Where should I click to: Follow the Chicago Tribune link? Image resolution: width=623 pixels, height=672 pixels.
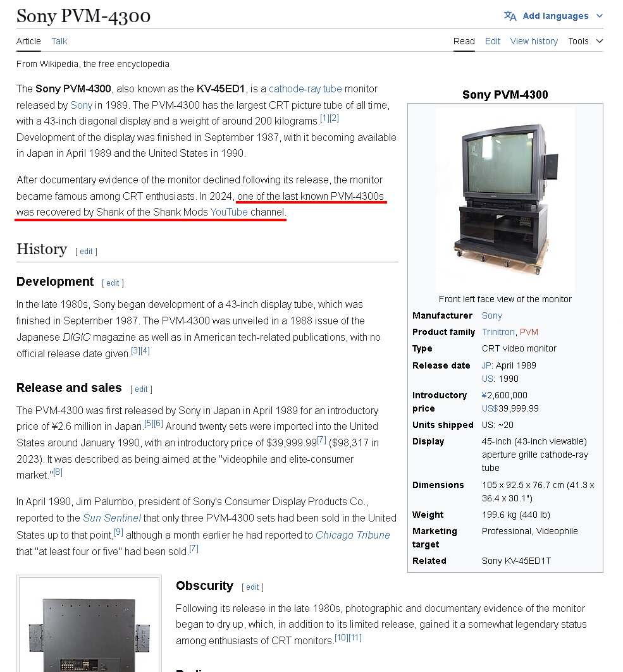[x=353, y=535]
